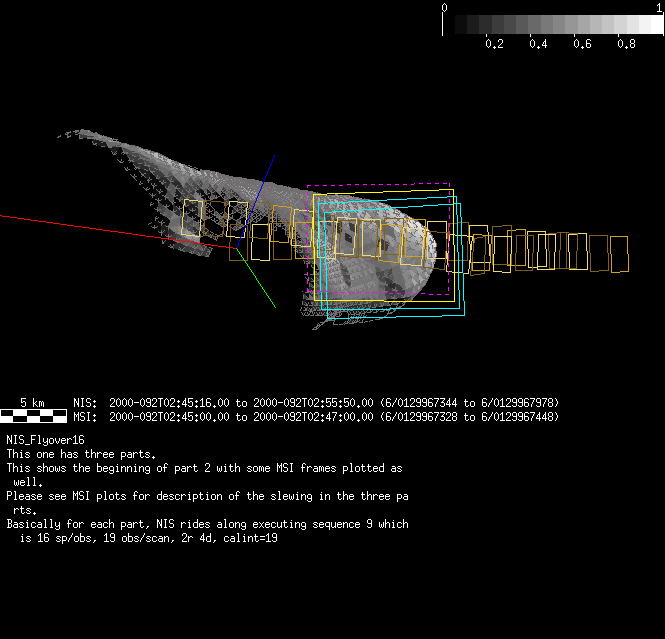
Task: Click the leftmost NIS footprint on the asteroid
Action: [192, 218]
